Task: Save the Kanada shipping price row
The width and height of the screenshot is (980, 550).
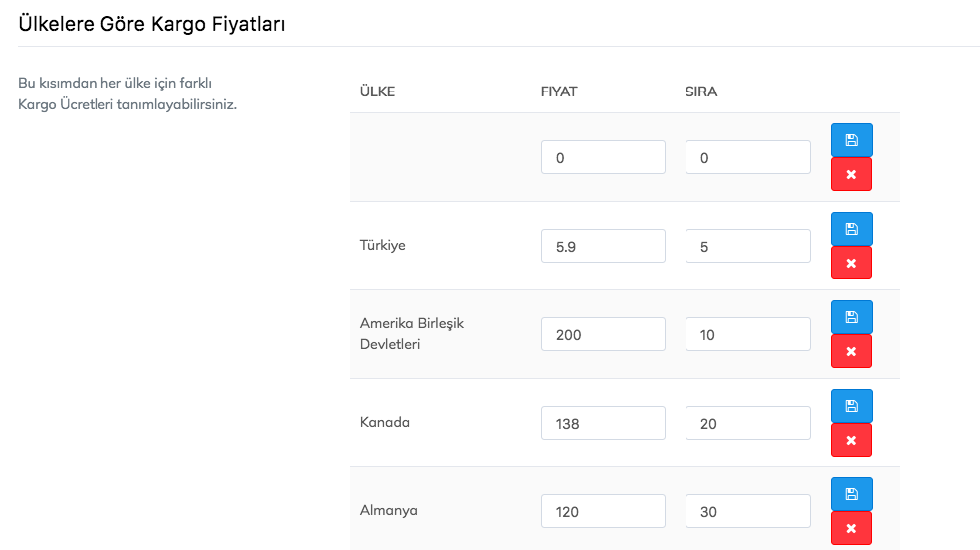Action: click(x=851, y=406)
